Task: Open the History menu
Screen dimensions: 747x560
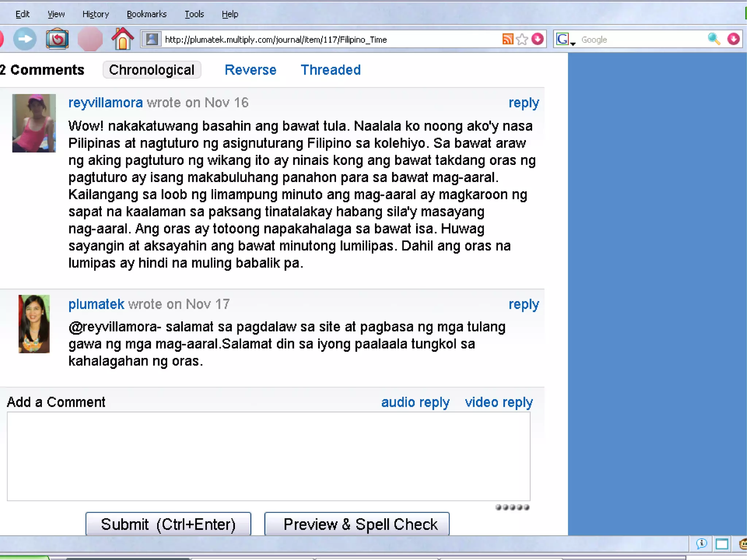Action: pos(96,14)
